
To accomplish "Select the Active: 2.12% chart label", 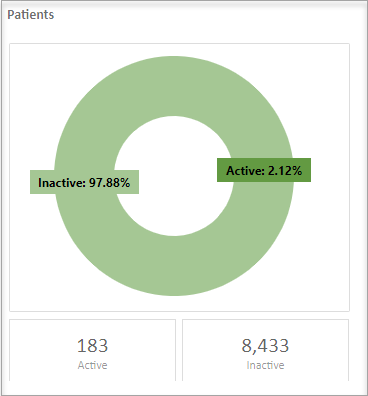I will [x=264, y=170].
